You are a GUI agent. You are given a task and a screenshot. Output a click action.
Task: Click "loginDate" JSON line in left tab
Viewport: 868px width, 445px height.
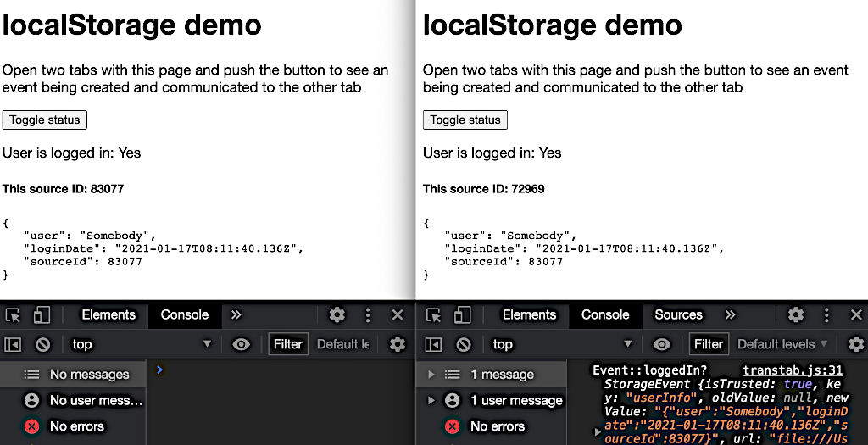pos(164,248)
